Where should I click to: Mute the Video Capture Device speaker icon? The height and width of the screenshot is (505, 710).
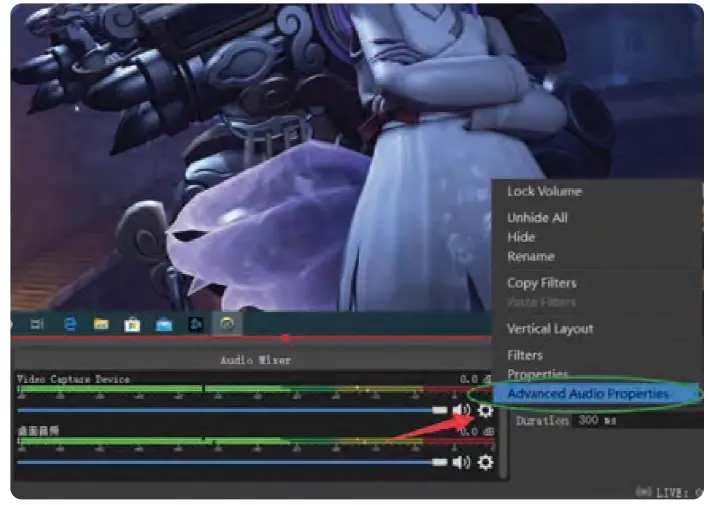pyautogui.click(x=461, y=410)
